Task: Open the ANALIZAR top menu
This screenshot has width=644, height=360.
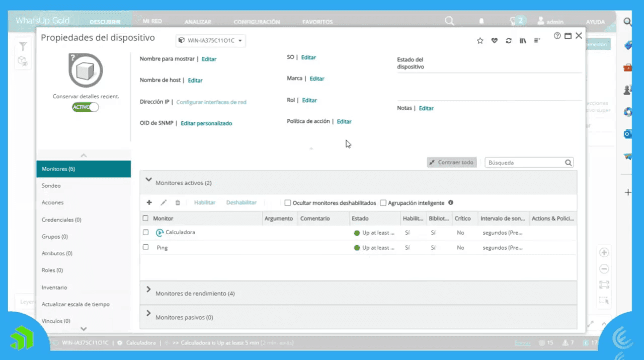Action: click(x=198, y=22)
